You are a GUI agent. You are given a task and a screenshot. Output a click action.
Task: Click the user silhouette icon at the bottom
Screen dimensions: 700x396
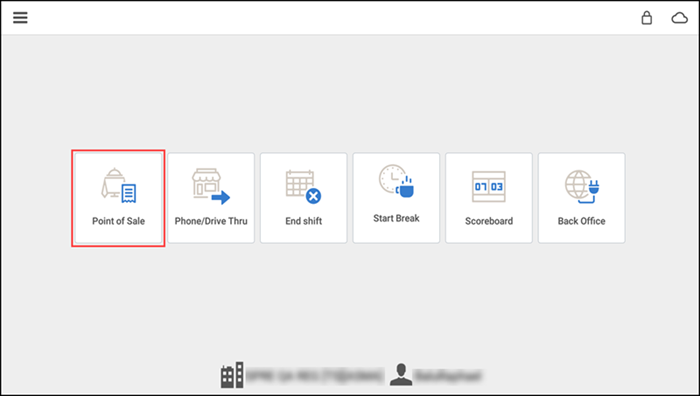pos(400,375)
